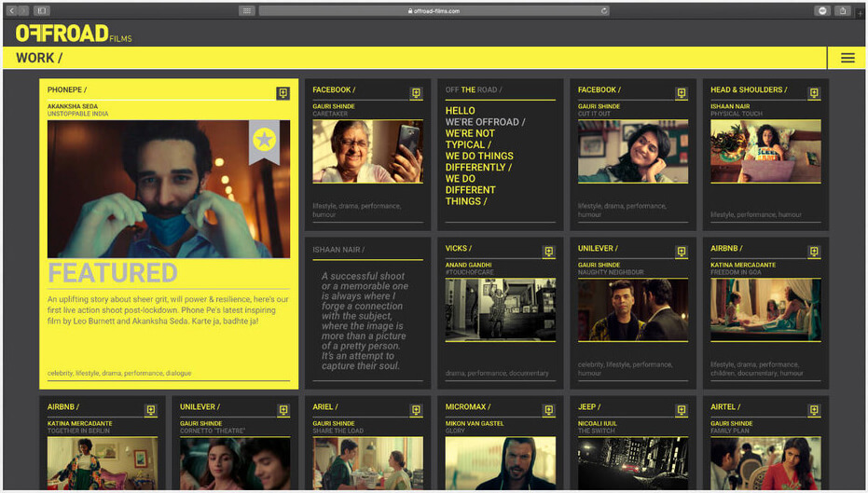The image size is (868, 493).
Task: Click the ARIEL / card title
Action: coord(325,406)
